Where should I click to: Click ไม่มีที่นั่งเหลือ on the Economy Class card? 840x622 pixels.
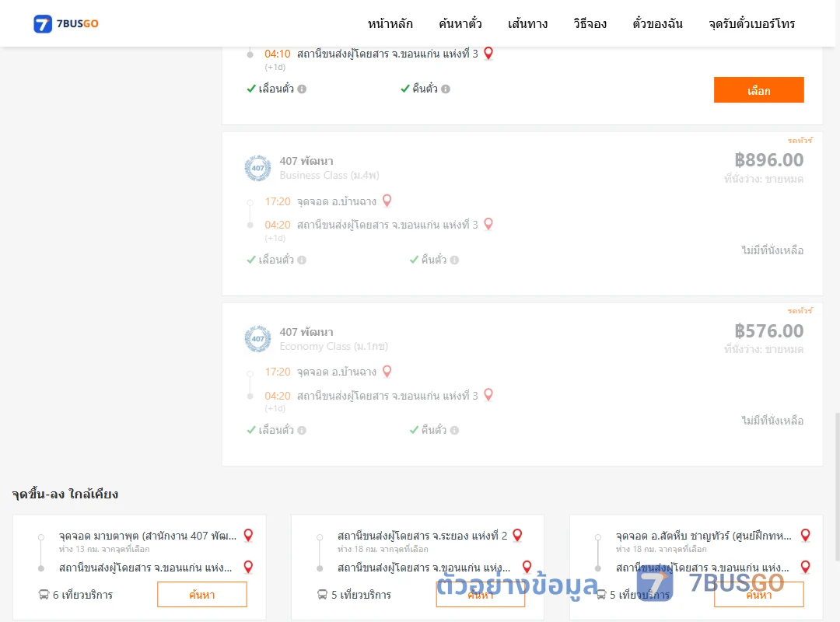(x=772, y=421)
